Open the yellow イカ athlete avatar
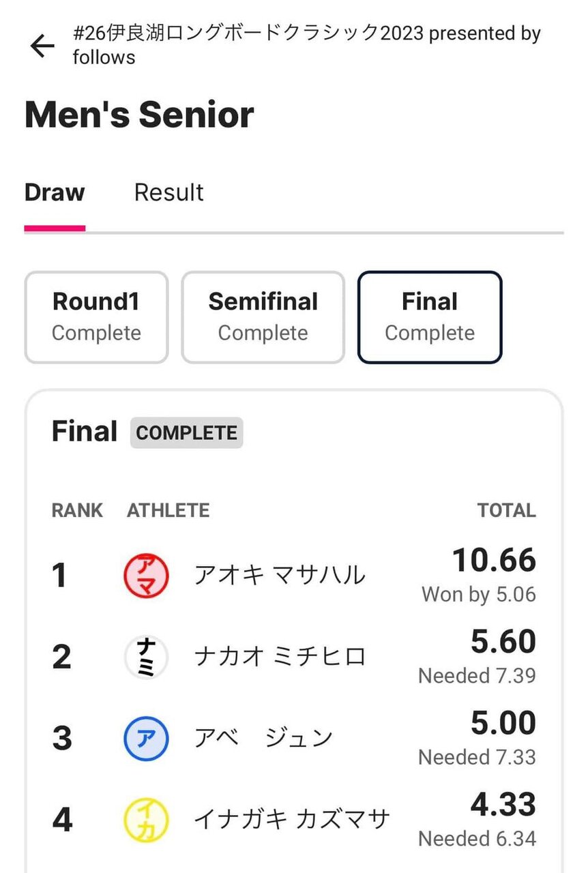 point(146,819)
